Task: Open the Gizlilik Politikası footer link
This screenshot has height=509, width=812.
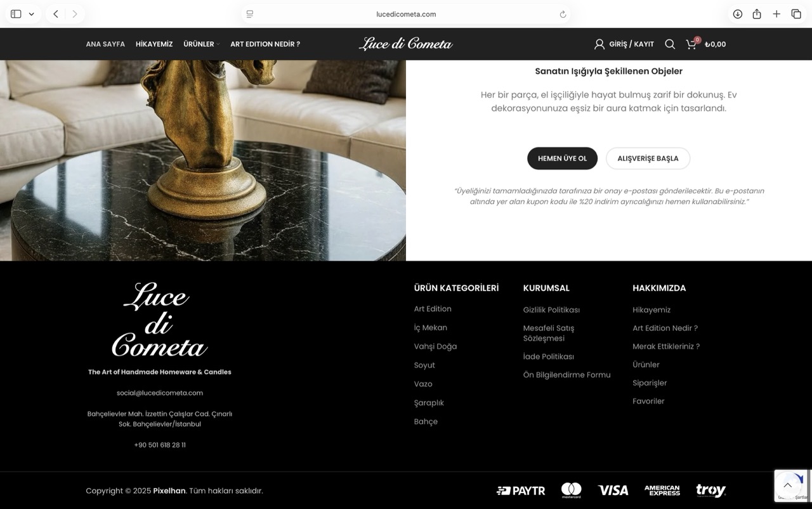Action: tap(551, 310)
